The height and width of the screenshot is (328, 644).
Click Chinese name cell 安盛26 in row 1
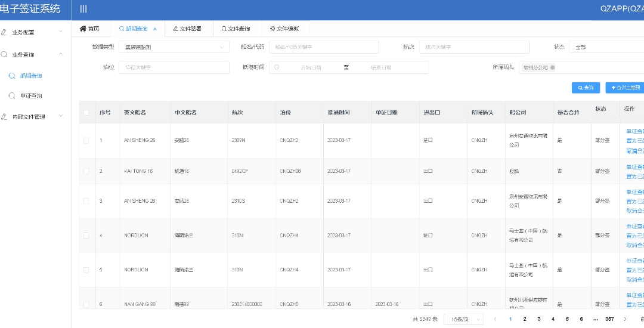181,140
